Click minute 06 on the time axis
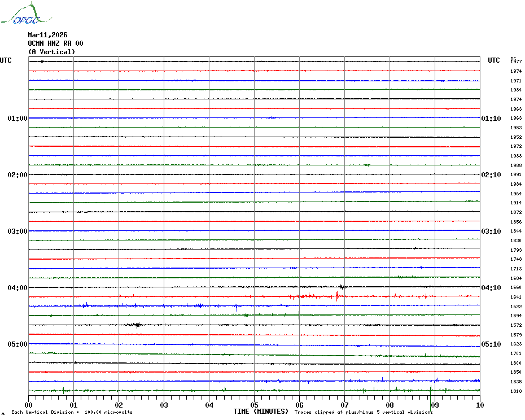Image resolution: width=525 pixels, height=420 pixels. pyautogui.click(x=299, y=405)
